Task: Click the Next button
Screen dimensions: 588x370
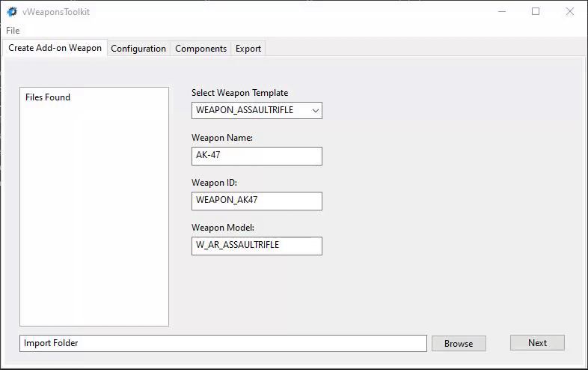Action: pyautogui.click(x=537, y=343)
